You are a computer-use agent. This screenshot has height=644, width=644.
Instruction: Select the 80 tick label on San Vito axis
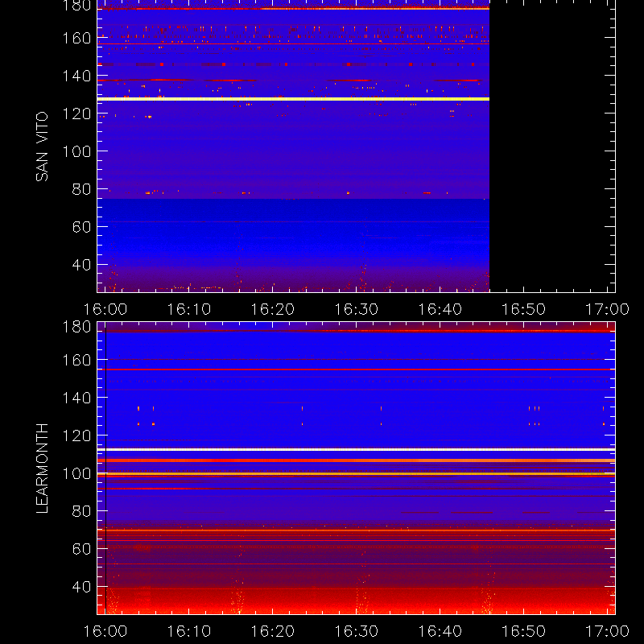(x=82, y=189)
